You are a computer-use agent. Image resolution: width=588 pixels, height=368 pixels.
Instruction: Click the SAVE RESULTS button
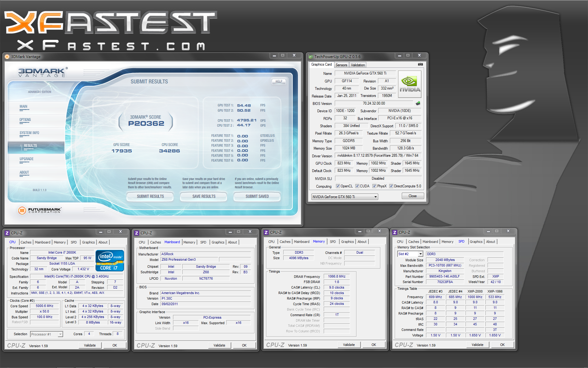click(x=204, y=197)
